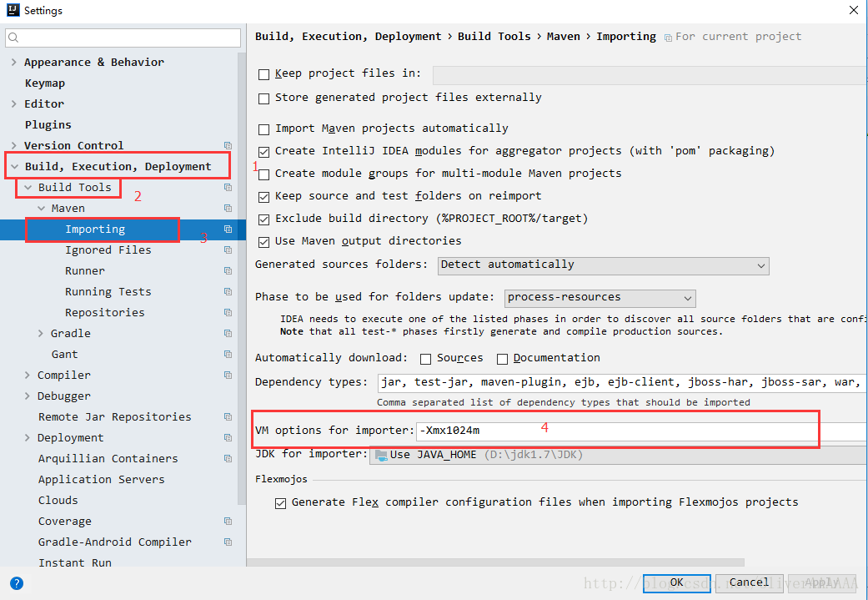Click project-level icon beside Gradle
Image resolution: width=868 pixels, height=600 pixels.
(228, 334)
